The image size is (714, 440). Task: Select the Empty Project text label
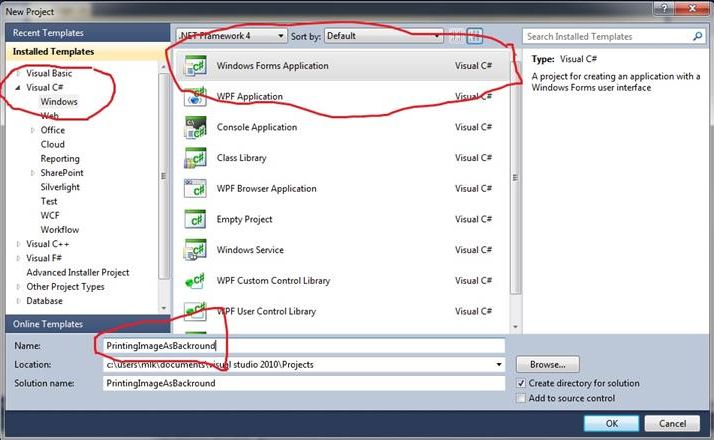(x=245, y=220)
